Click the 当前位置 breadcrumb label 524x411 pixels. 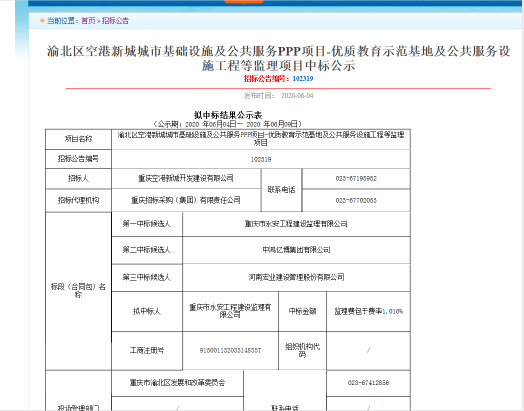click(x=62, y=21)
